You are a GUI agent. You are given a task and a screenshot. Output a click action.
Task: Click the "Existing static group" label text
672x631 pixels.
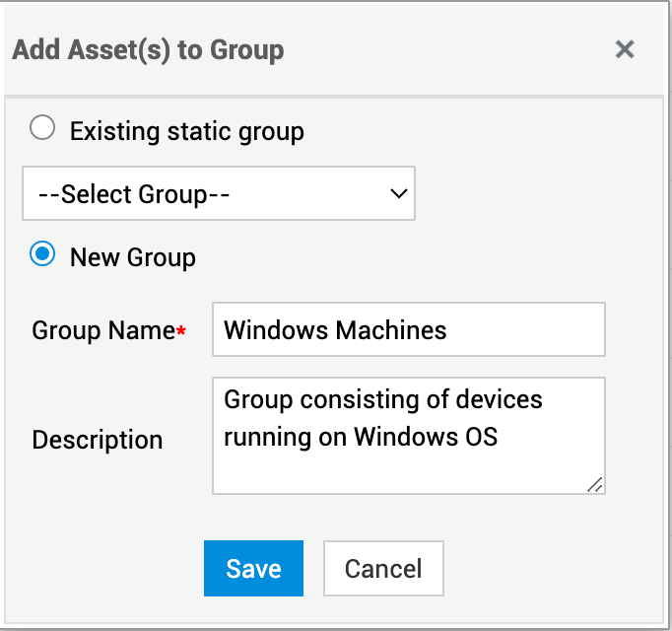pos(186,131)
